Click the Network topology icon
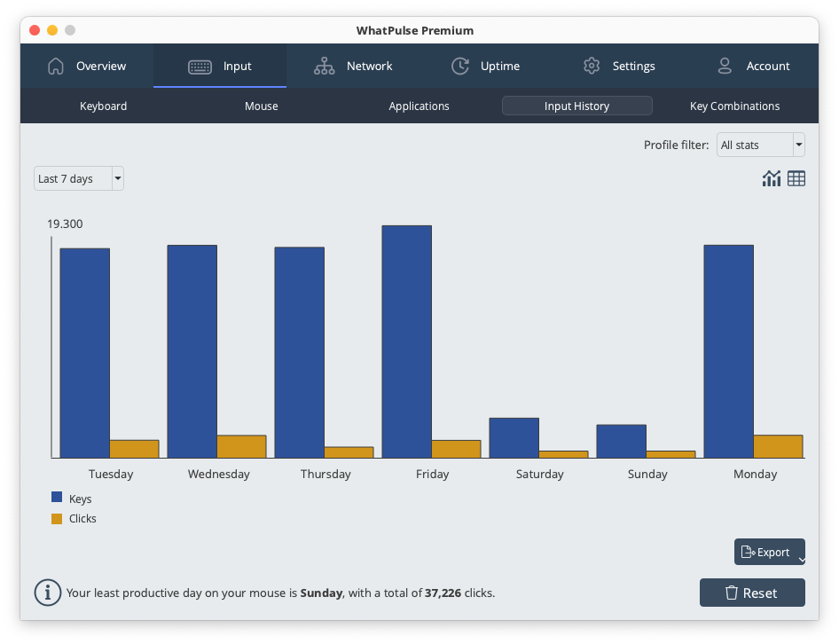The width and height of the screenshot is (839, 644). [x=324, y=67]
